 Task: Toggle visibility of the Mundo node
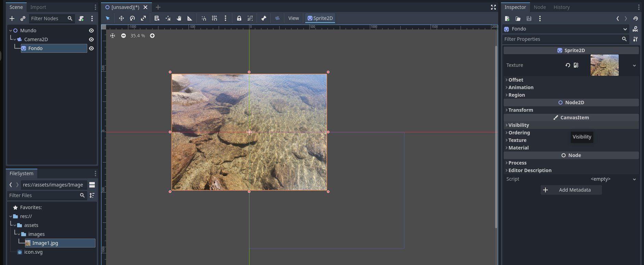point(91,31)
